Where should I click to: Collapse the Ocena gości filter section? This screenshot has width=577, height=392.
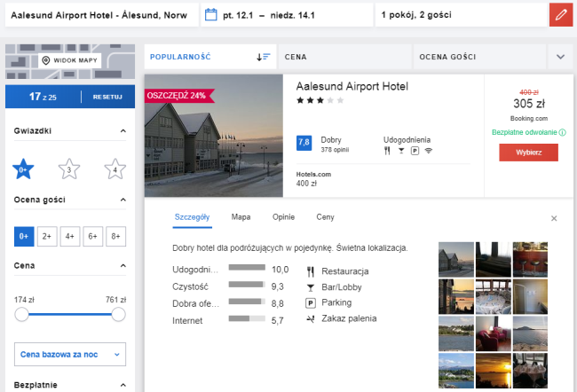123,200
